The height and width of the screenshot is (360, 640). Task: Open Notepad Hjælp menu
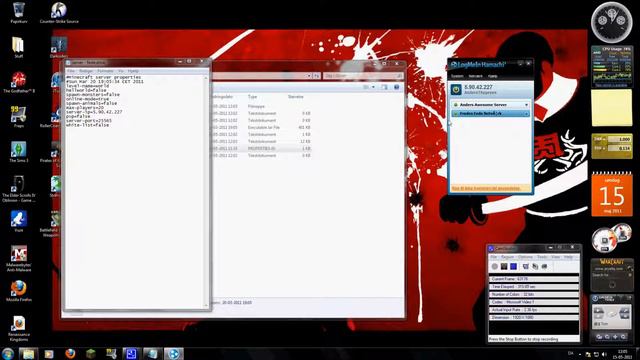tap(133, 71)
